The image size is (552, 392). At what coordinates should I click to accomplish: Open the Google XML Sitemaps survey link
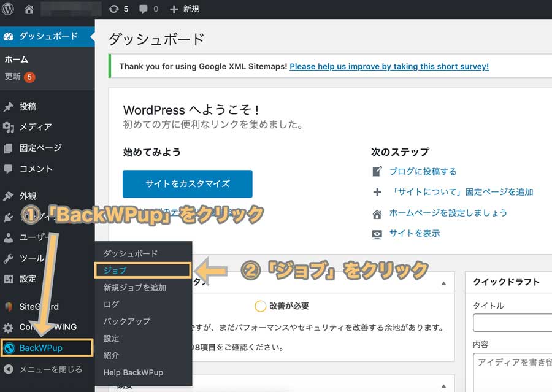[389, 67]
